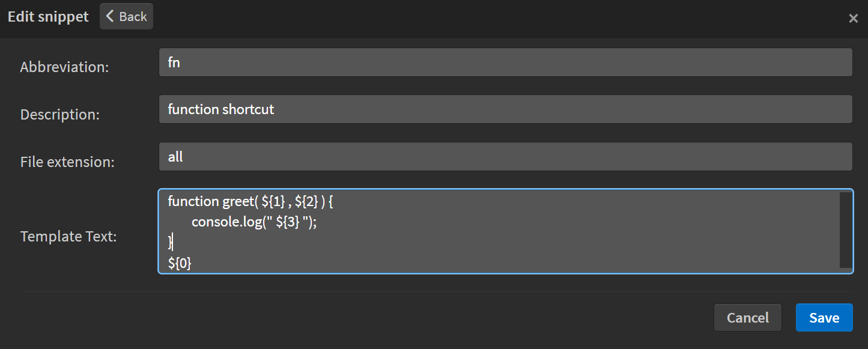The height and width of the screenshot is (349, 868).
Task: Click 'function shortcut' text in Description
Action: 220,109
